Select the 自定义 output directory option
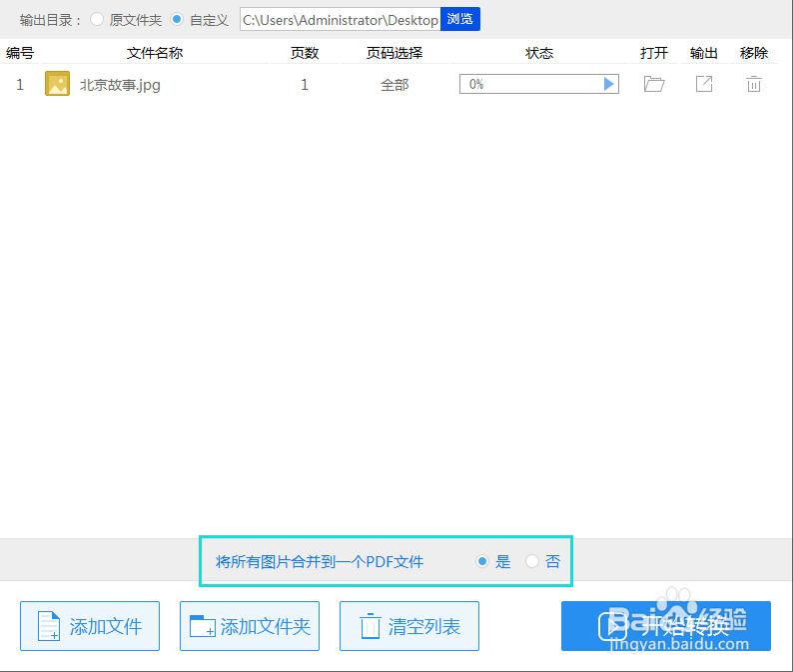 pos(177,20)
